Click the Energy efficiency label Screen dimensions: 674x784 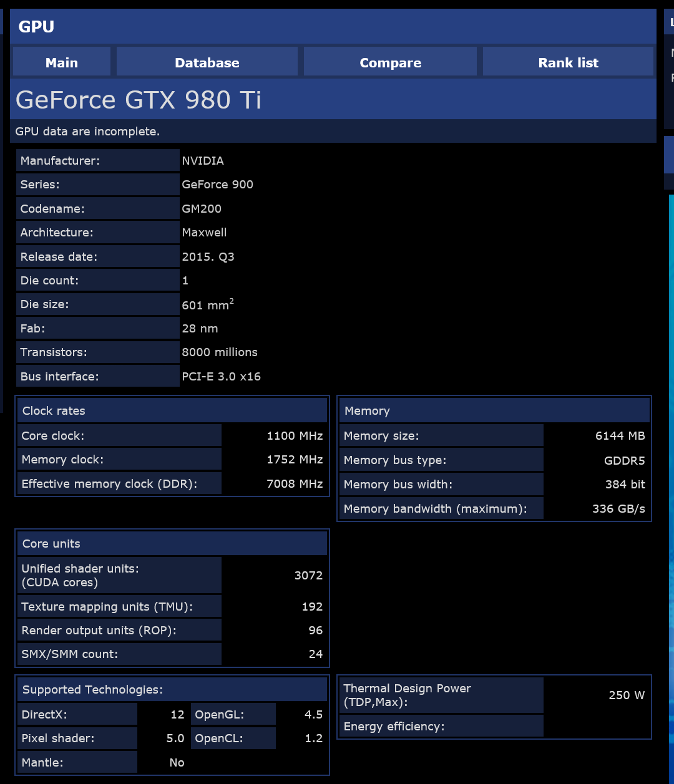pyautogui.click(x=394, y=727)
